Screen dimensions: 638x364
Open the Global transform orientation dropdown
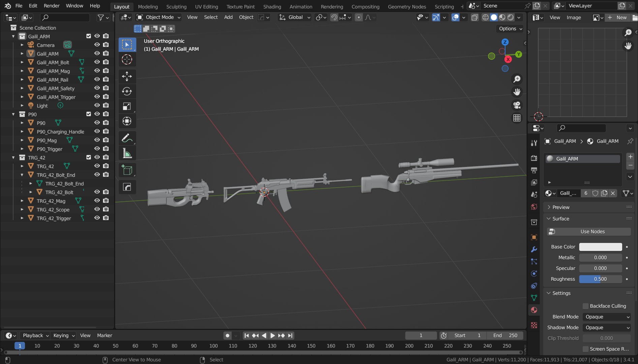[295, 17]
